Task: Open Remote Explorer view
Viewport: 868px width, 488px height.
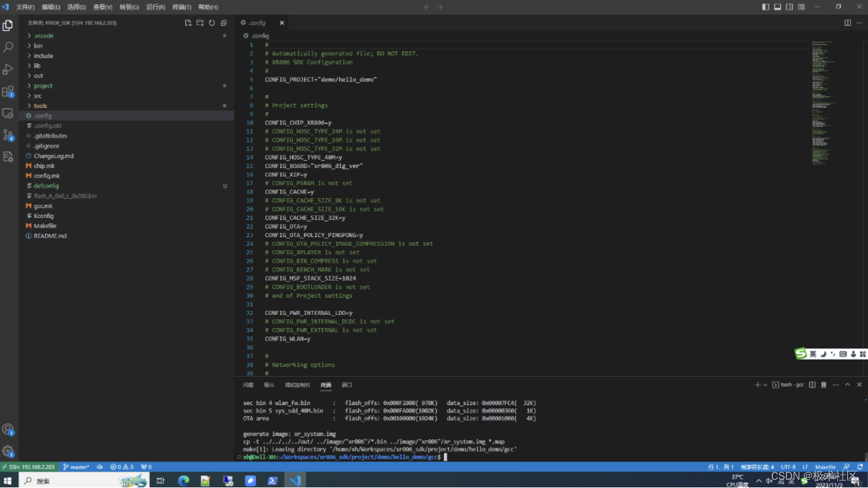Action: (8, 113)
